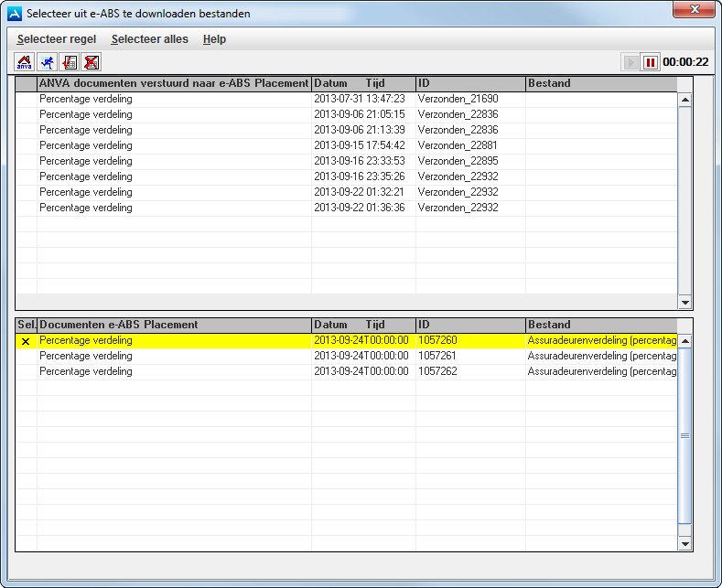Click the lower table 'Datum Tijd' column header

point(364,325)
